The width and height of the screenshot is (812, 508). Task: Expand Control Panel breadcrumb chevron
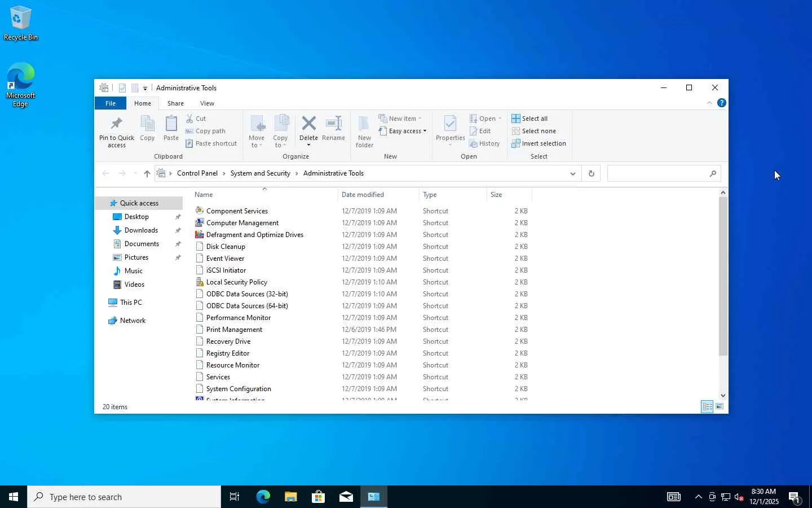tap(224, 173)
